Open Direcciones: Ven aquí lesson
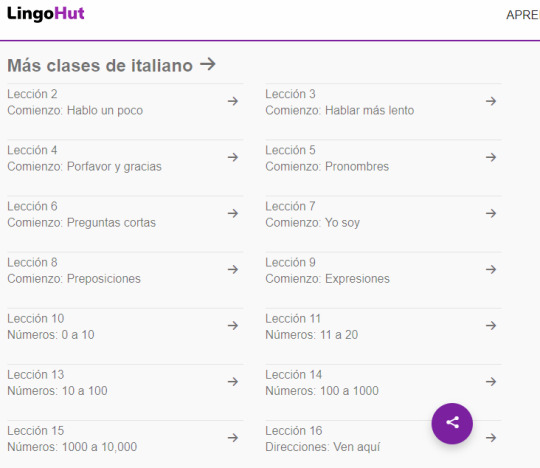The height and width of the screenshot is (468, 540). (323, 447)
